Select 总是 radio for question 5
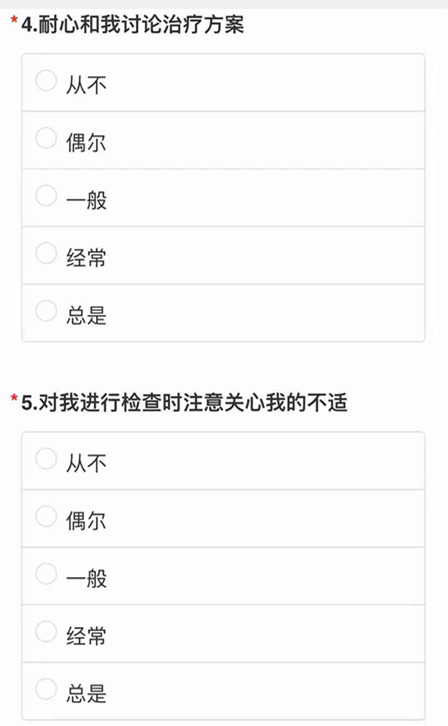Screen dimensions: 448x726 coord(46,689)
